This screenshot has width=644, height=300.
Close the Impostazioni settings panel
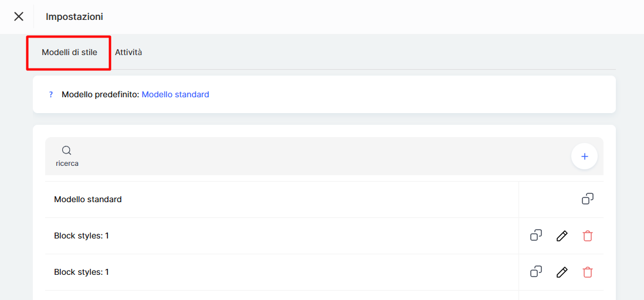19,16
